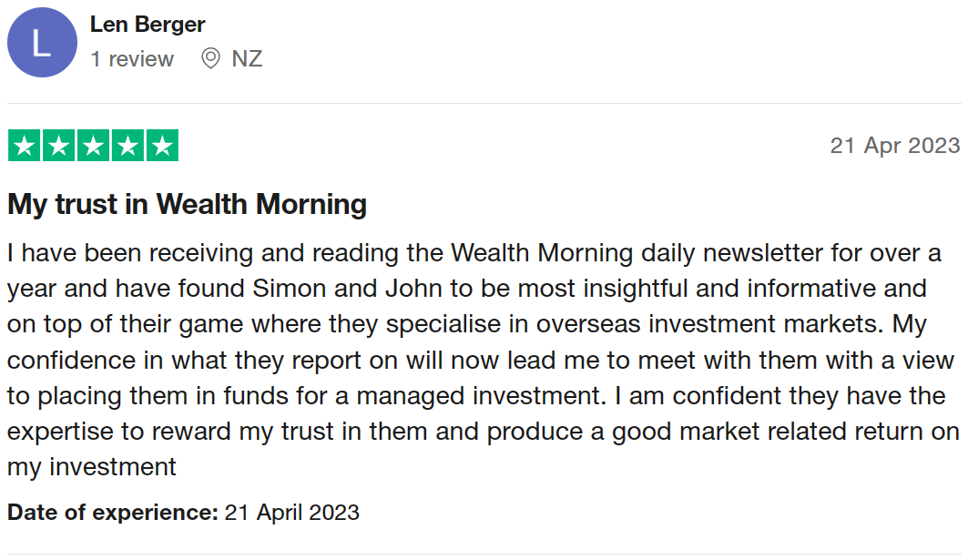Select the third green rating star

(93, 145)
